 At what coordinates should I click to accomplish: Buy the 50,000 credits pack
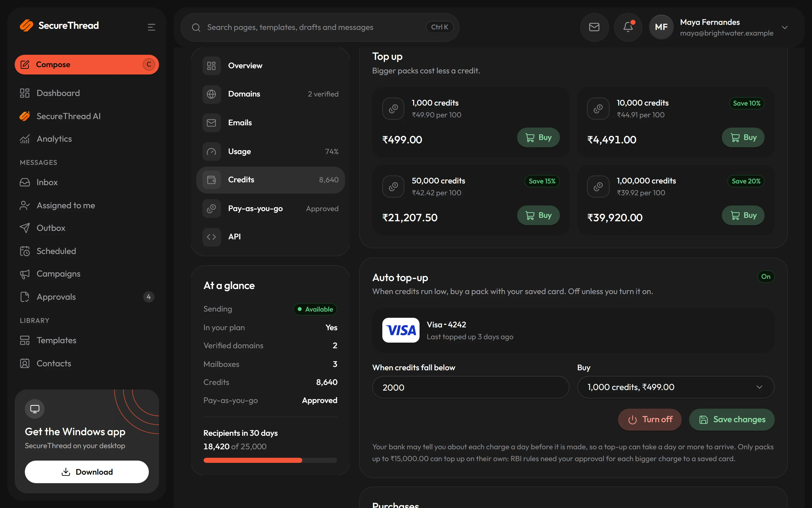[x=538, y=215]
